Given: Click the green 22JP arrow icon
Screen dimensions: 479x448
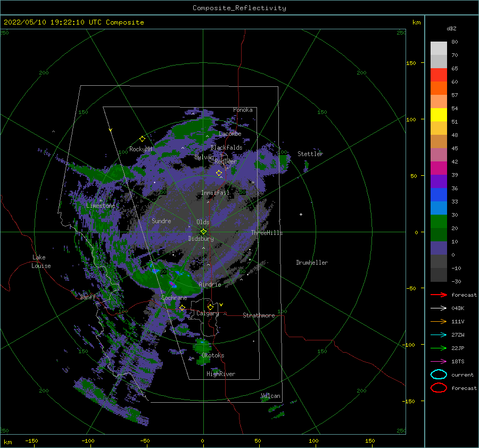Looking at the screenshot, I should (x=439, y=348).
